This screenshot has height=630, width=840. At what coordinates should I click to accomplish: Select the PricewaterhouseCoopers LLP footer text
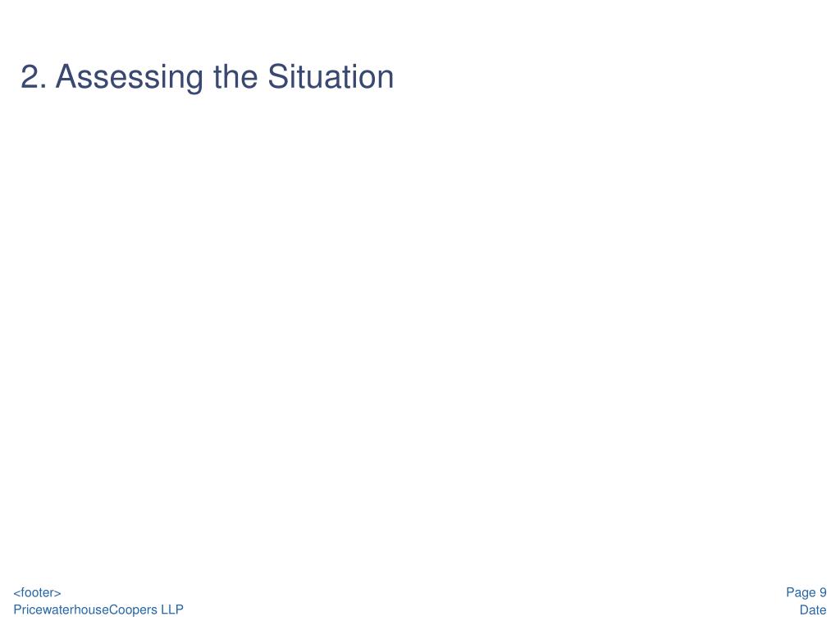(98, 609)
